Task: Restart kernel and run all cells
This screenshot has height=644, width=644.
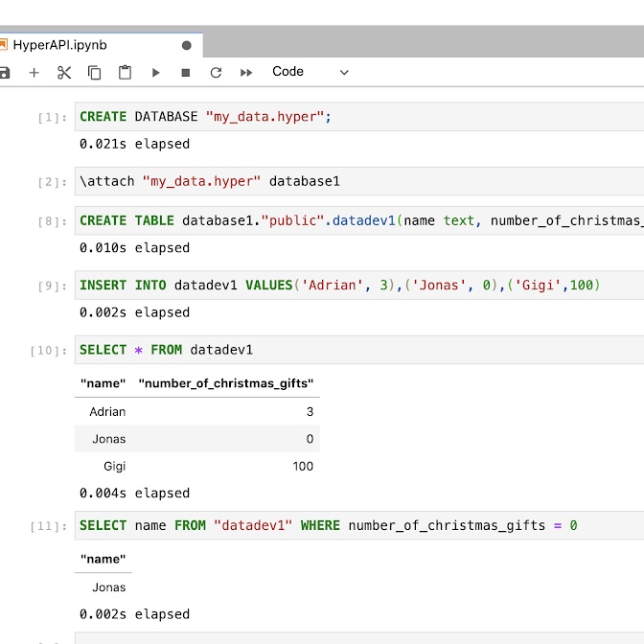Action: [246, 72]
